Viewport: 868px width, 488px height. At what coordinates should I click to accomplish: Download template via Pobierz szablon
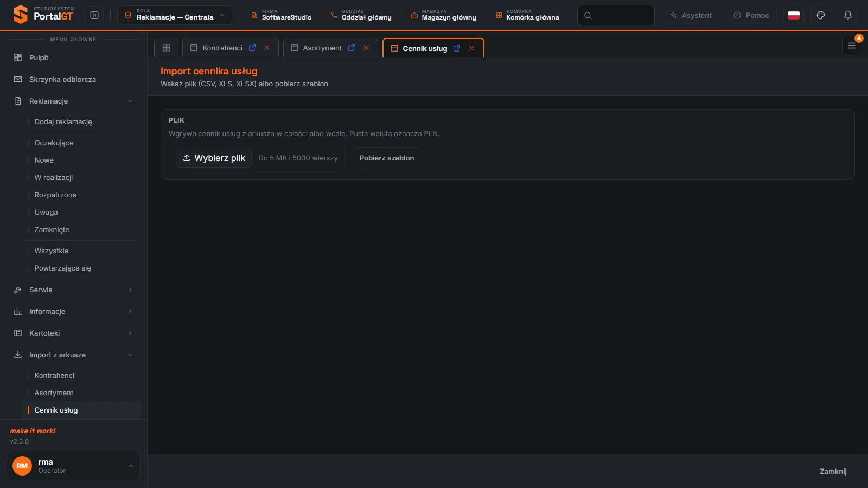tap(387, 158)
